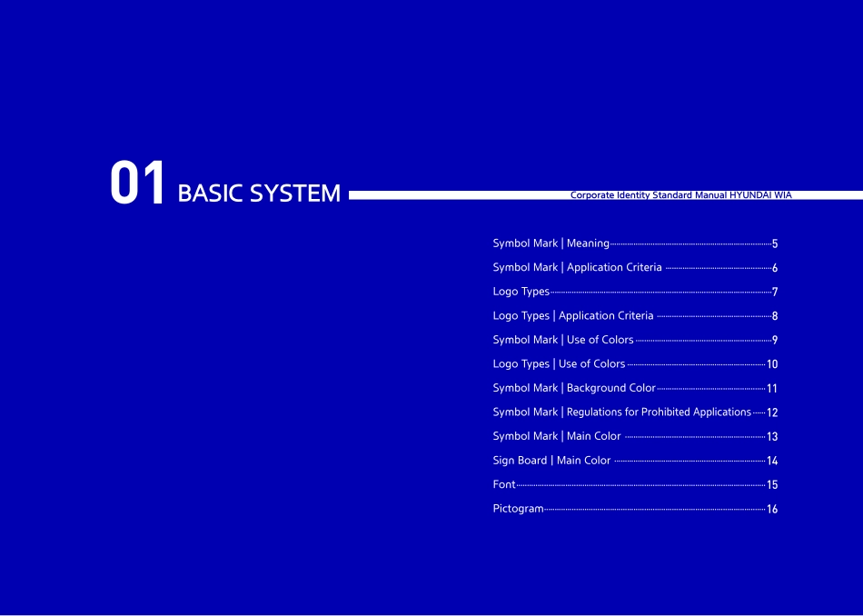This screenshot has width=863, height=616.
Task: Click page number 5 next to Meaning
Action: pos(774,243)
